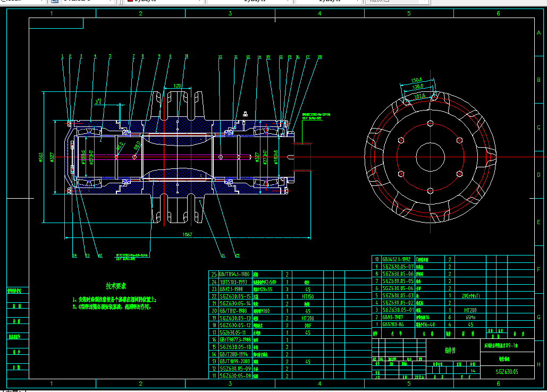547x392 pixels.
Task: Click the 20CrMnTi material cell
Action: (470, 296)
